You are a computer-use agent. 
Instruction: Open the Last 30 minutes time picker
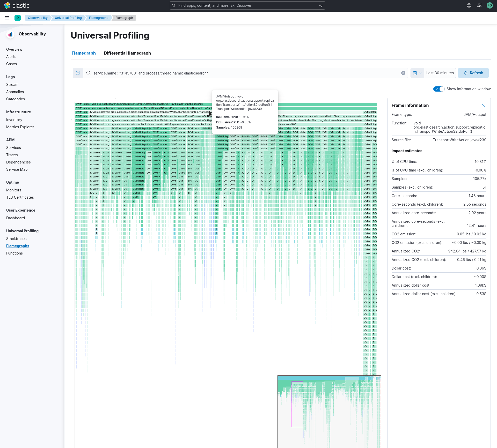(440, 73)
